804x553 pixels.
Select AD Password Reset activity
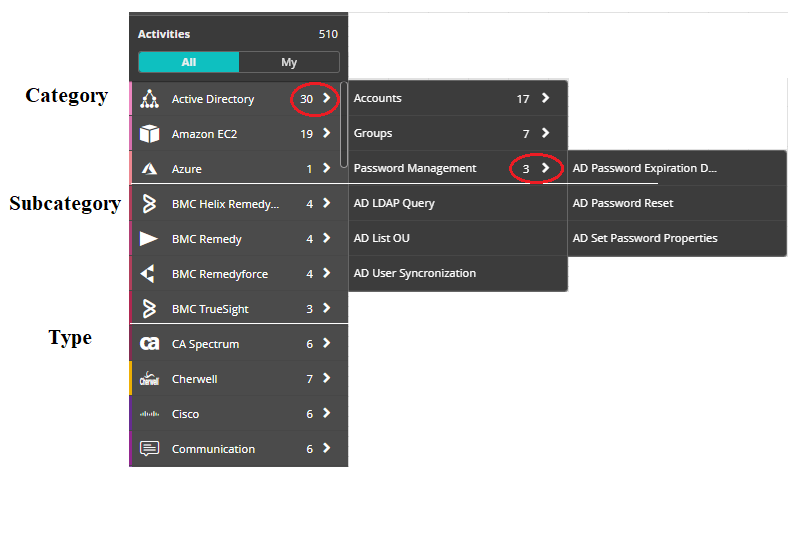click(677, 203)
